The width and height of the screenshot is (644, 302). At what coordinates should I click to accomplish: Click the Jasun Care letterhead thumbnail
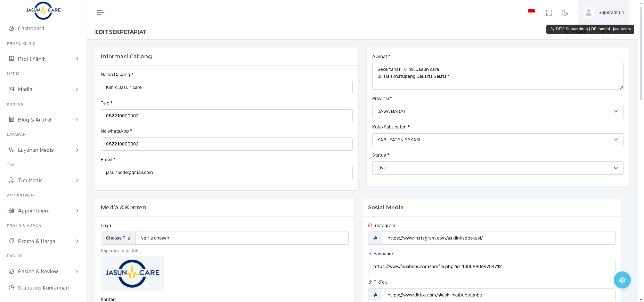132,273
